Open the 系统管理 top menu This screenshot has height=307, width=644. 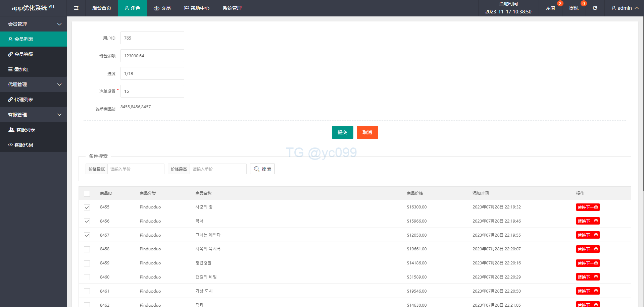pos(232,8)
